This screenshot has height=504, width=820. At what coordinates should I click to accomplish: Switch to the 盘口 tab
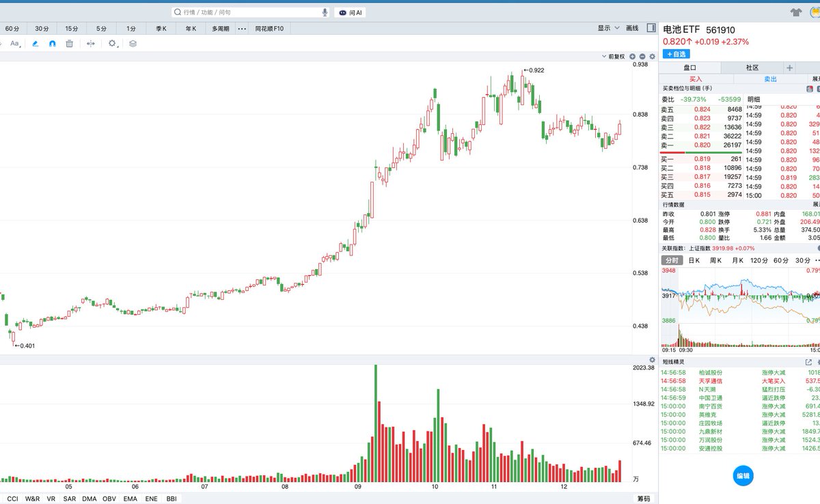[690, 68]
